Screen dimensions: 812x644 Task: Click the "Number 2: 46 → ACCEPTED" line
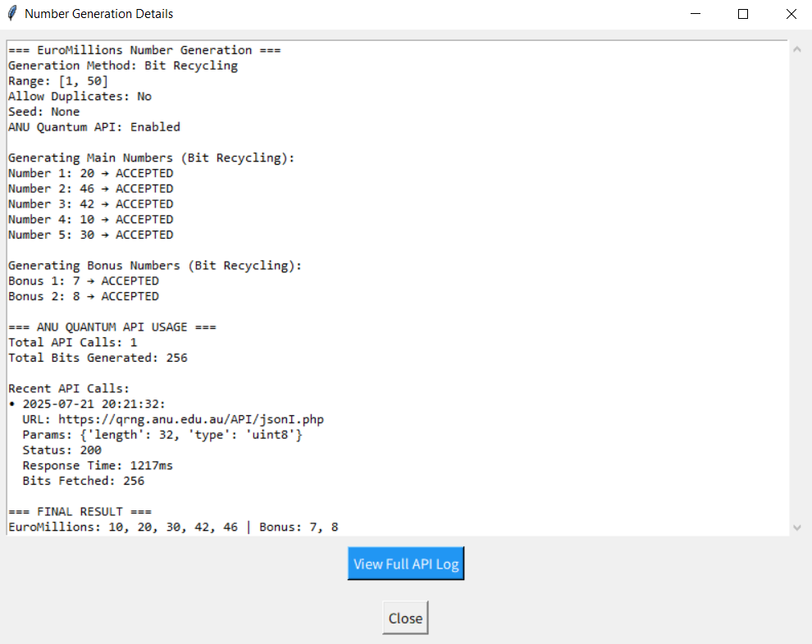tap(90, 189)
